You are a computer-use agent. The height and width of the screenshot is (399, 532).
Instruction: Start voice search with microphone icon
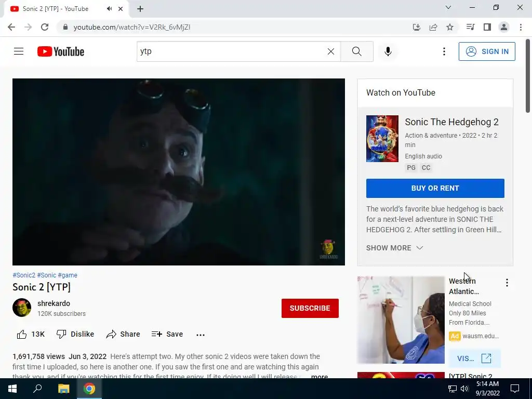(388, 51)
